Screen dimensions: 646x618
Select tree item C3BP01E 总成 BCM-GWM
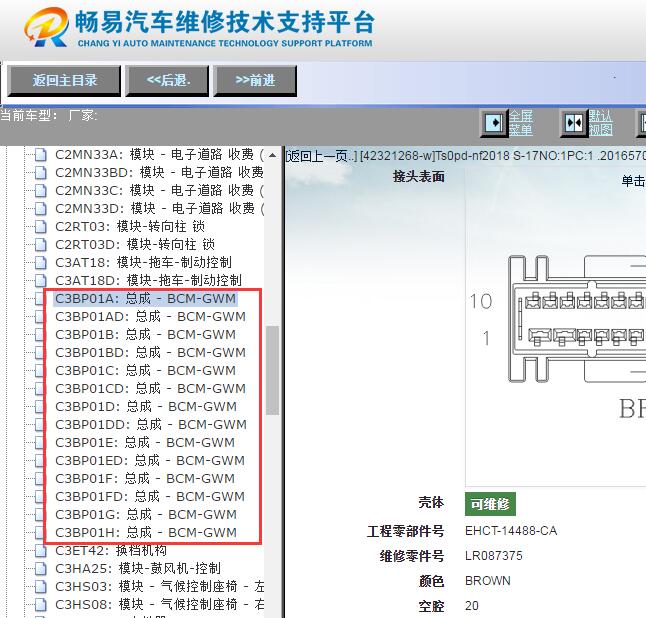coord(145,442)
